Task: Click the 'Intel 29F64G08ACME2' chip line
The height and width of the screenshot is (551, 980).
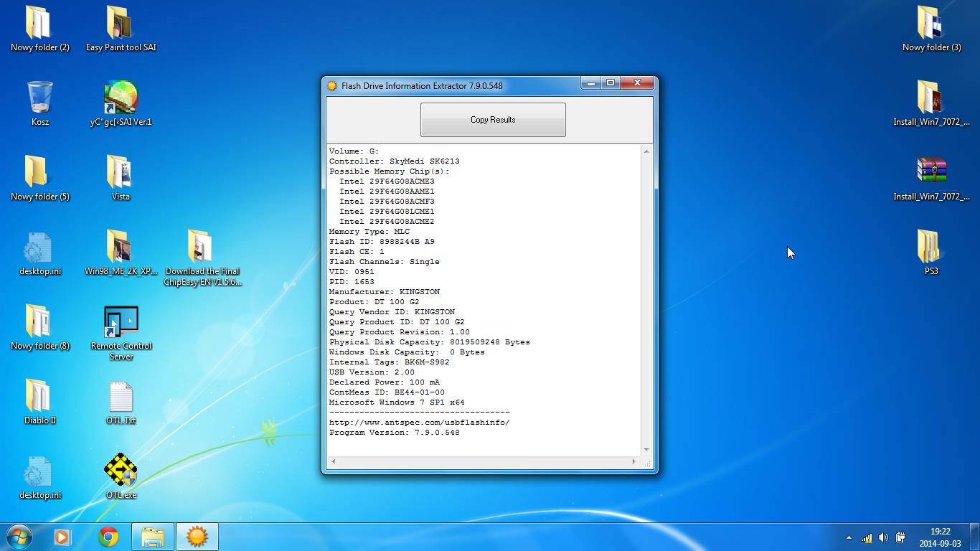Action: pos(387,222)
